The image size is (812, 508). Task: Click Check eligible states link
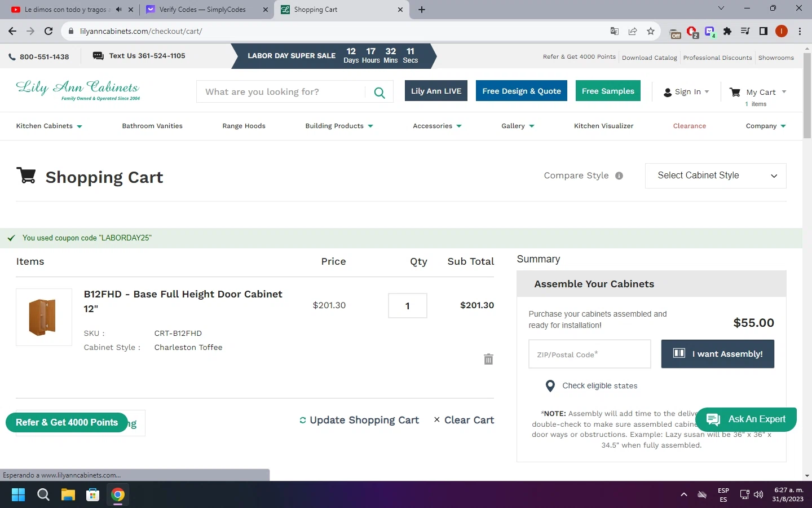tap(599, 386)
